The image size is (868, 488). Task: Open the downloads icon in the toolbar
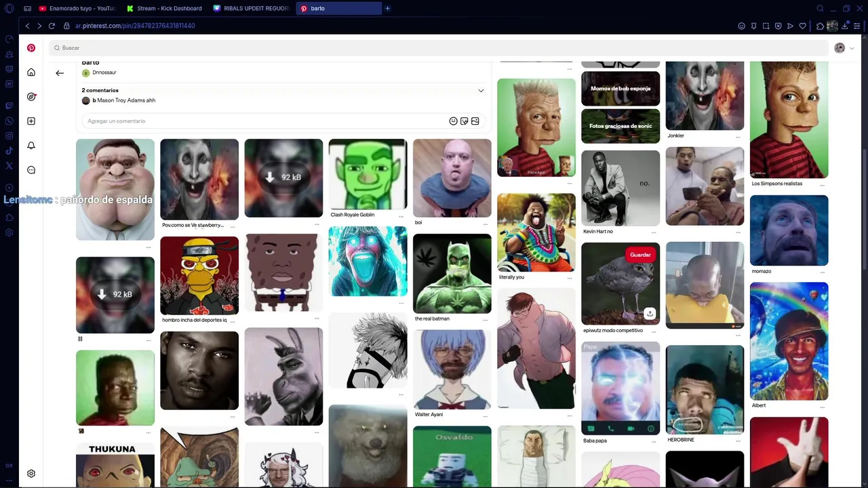pyautogui.click(x=844, y=26)
